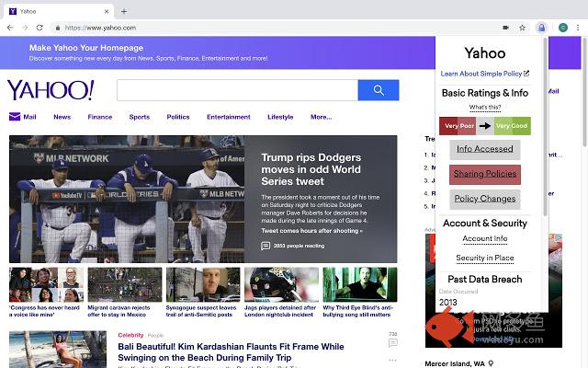Open Trump rips Dodgers headline
The width and height of the screenshot is (588, 368).
click(311, 169)
